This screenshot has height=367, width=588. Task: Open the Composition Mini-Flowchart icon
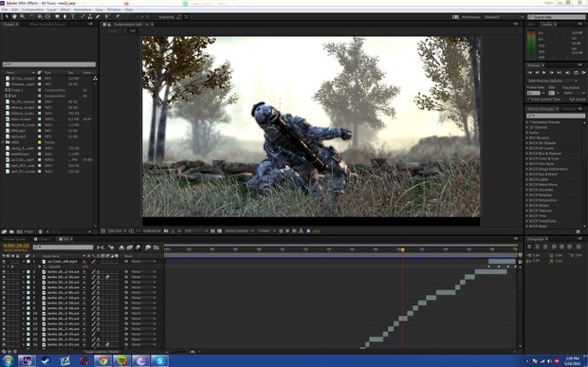pos(101,248)
